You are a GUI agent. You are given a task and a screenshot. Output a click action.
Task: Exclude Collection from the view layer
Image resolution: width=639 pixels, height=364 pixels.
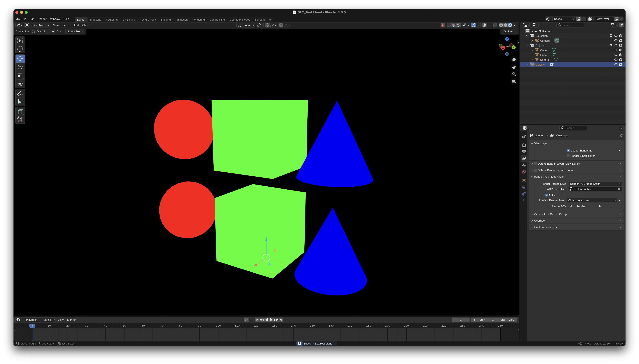pos(611,36)
